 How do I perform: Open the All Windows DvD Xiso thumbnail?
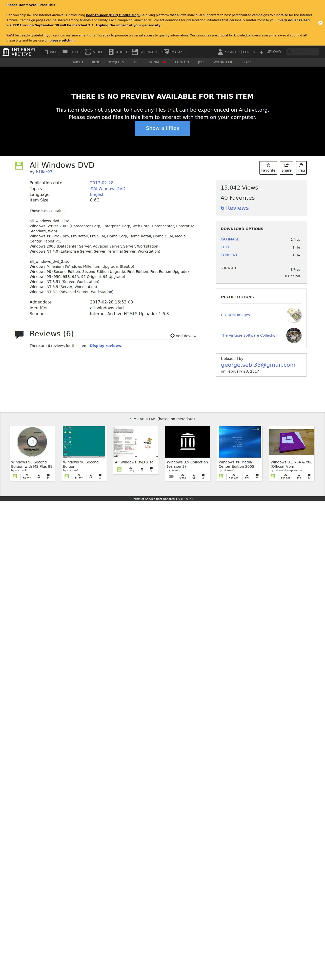136,442
